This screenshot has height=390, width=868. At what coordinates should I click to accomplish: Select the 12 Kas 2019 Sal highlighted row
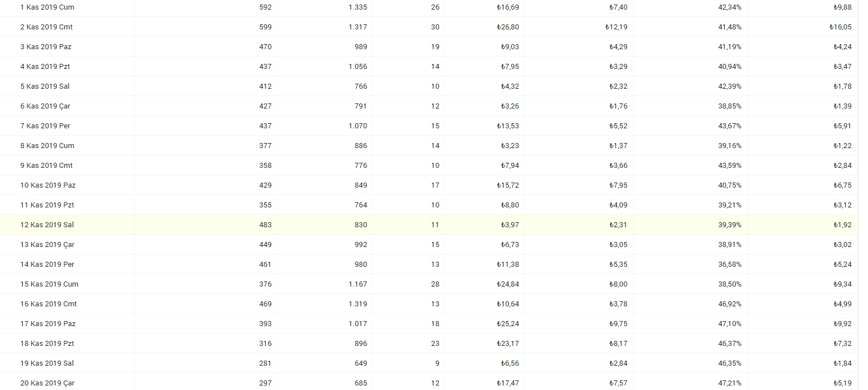tap(429, 225)
